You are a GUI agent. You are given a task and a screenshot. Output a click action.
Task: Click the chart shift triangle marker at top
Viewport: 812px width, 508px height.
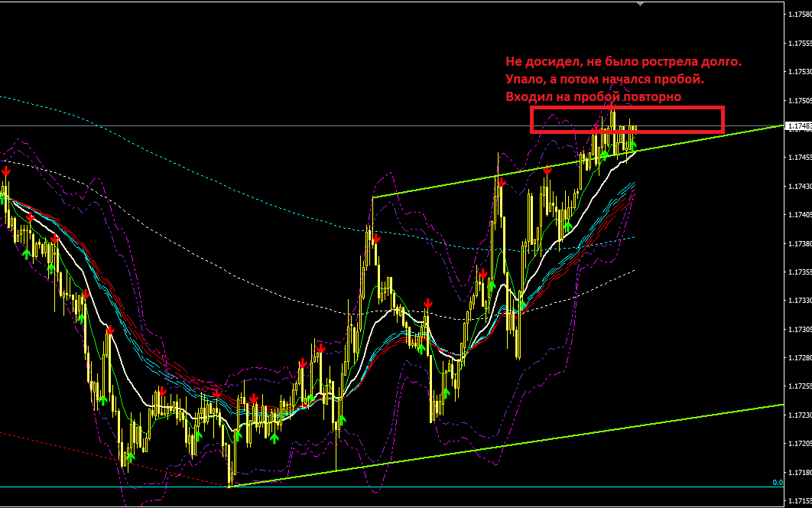(641, 4)
